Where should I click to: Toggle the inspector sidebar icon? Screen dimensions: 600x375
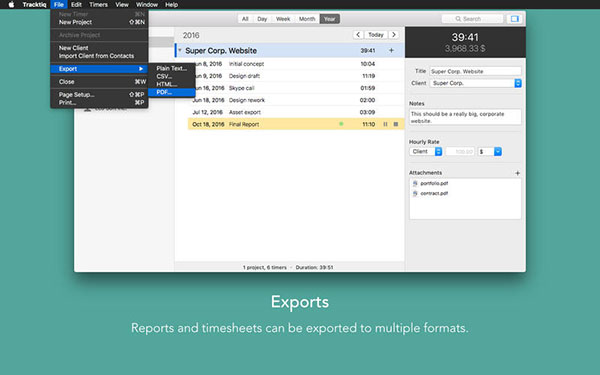click(515, 19)
